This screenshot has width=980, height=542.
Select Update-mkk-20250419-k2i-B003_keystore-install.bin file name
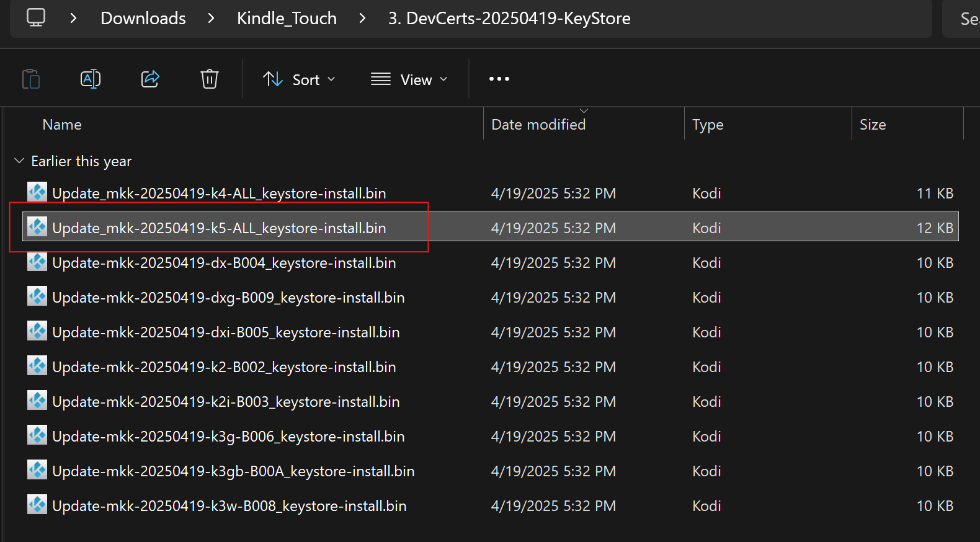pos(226,402)
